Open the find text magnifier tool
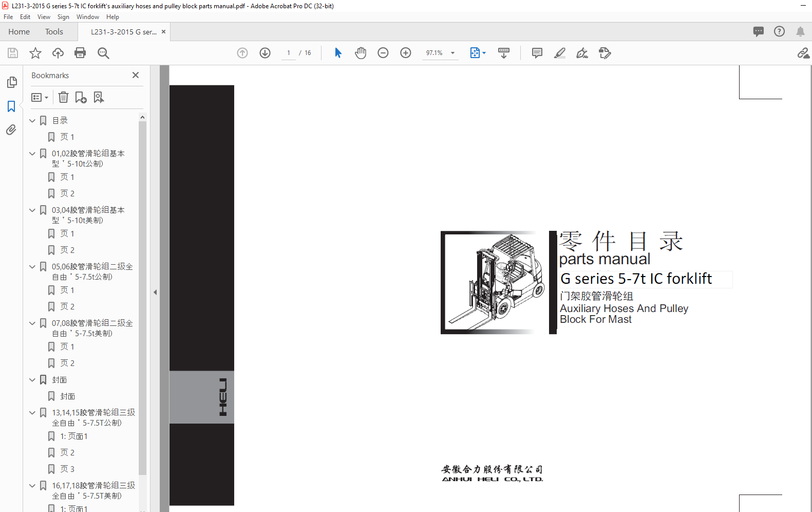Image resolution: width=812 pixels, height=512 pixels. [x=103, y=53]
